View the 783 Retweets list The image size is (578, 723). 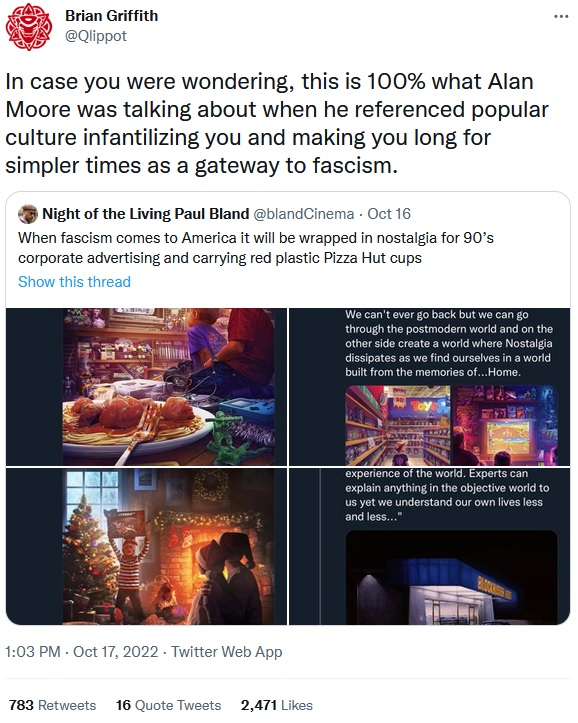[x=53, y=705]
